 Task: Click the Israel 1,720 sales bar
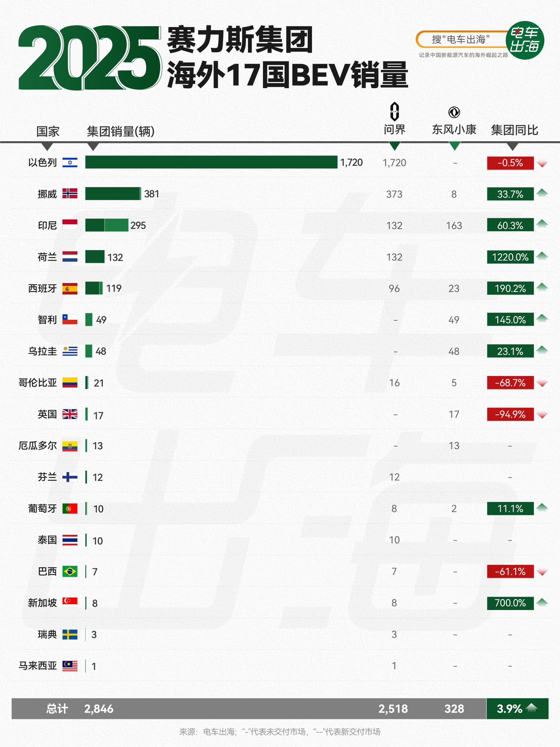(211, 162)
